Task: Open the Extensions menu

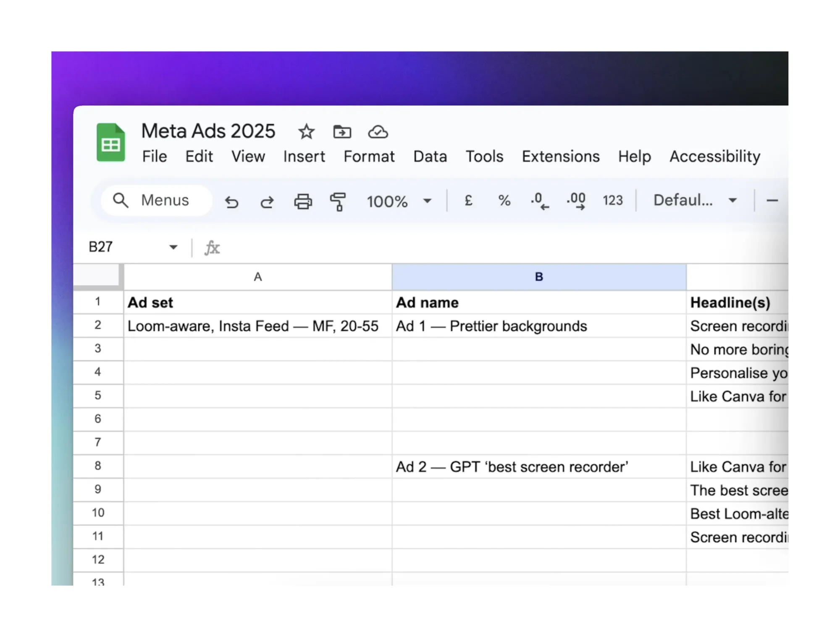Action: (561, 157)
